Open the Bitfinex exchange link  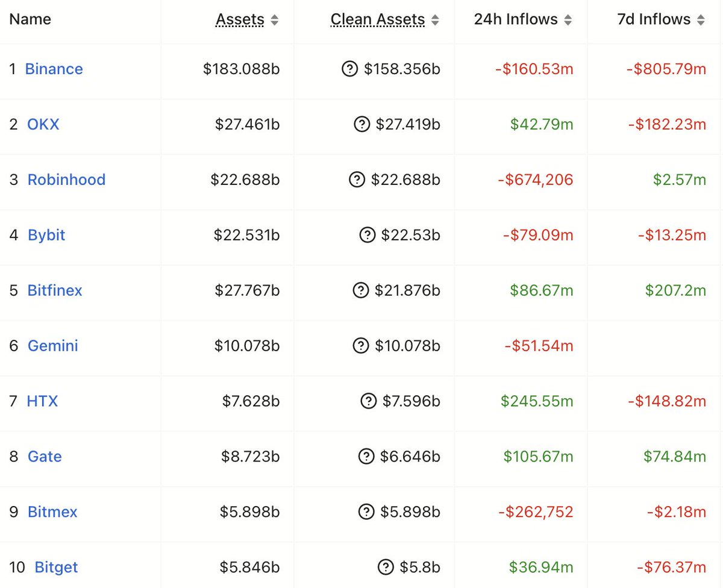click(x=55, y=290)
